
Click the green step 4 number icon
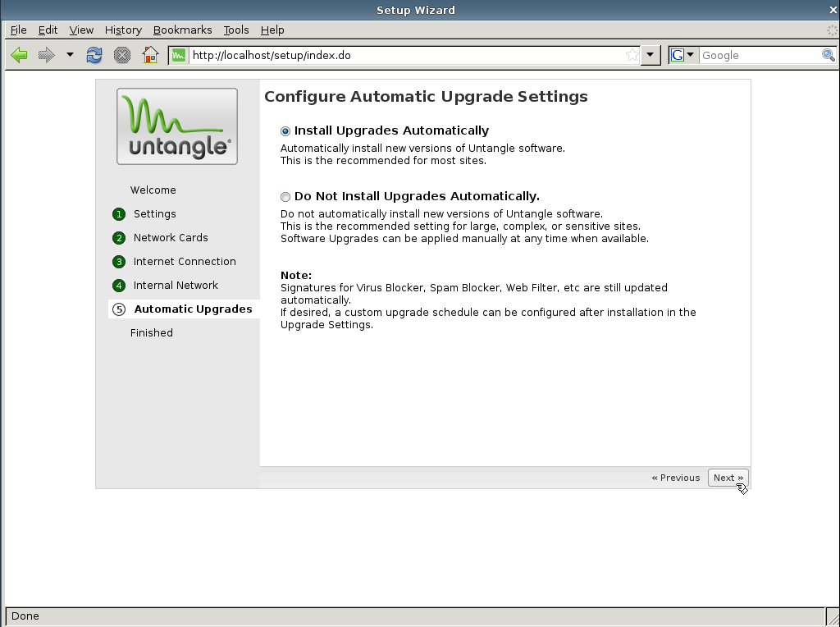click(x=119, y=286)
